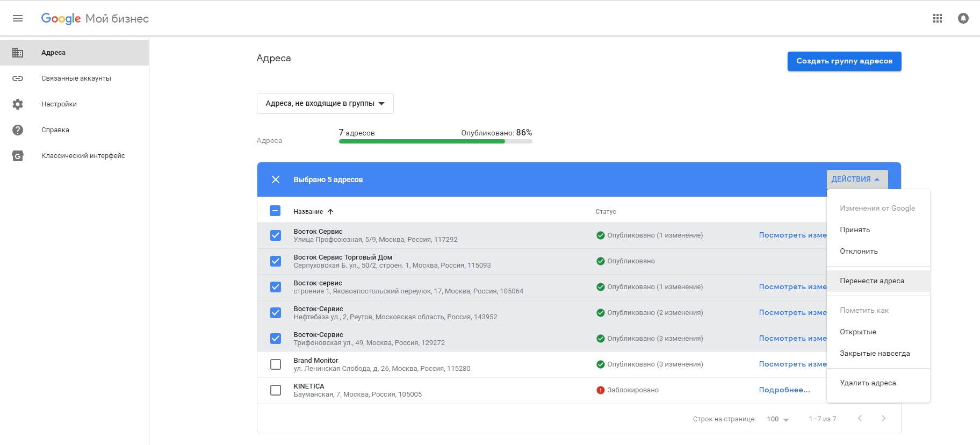This screenshot has height=445, width=980.
Task: Click the Статус column header
Action: point(606,212)
